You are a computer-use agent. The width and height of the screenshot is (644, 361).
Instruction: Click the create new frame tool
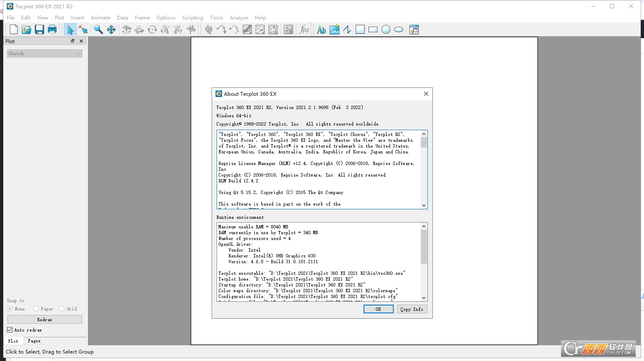click(414, 29)
